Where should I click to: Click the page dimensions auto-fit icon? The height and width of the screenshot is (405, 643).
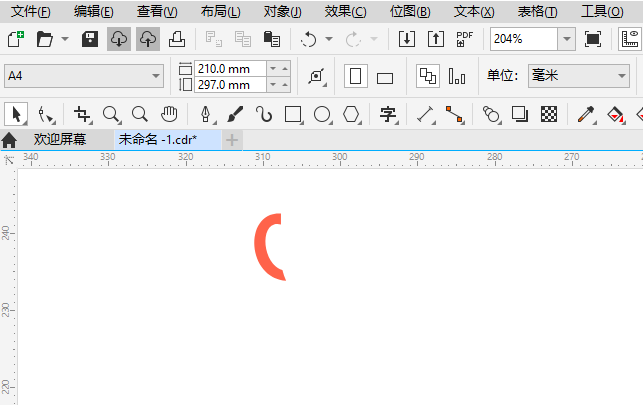pos(317,76)
